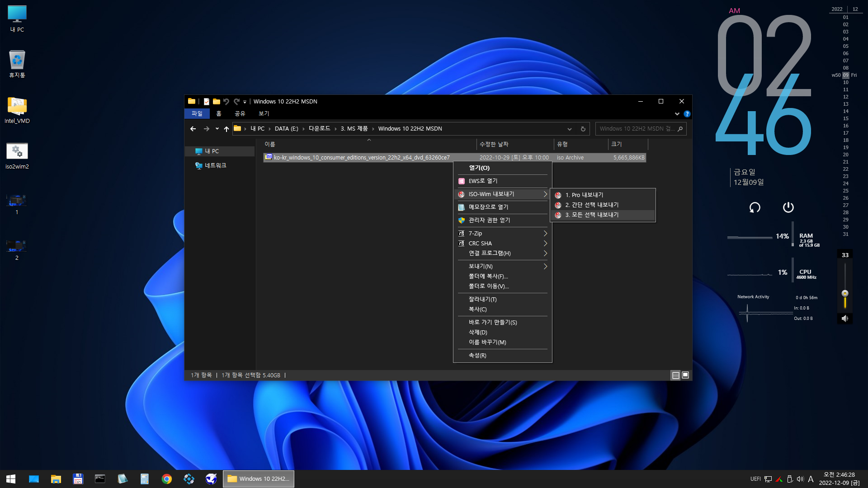Viewport: 868px width, 488px height.
Task: Select desktop thumbnail labeled 2
Action: [x=17, y=250]
